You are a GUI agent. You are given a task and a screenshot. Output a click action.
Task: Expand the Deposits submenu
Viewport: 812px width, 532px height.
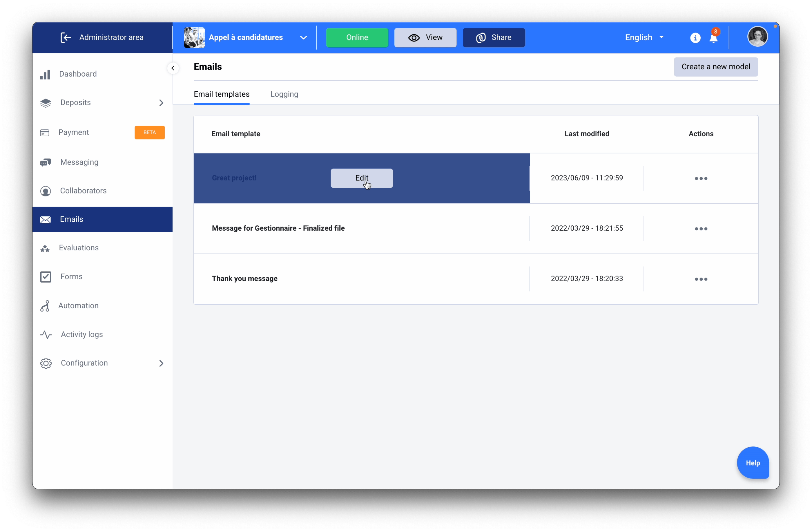(161, 103)
